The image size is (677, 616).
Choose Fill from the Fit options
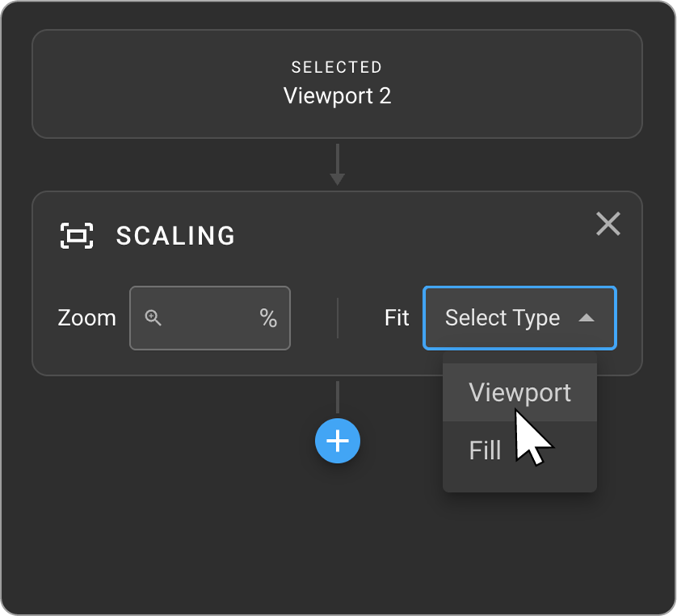point(486,450)
